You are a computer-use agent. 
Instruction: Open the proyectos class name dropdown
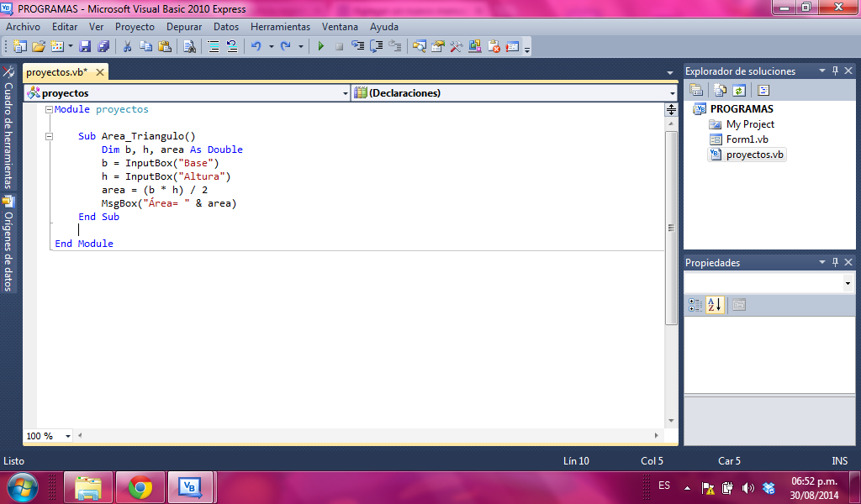tap(346, 94)
